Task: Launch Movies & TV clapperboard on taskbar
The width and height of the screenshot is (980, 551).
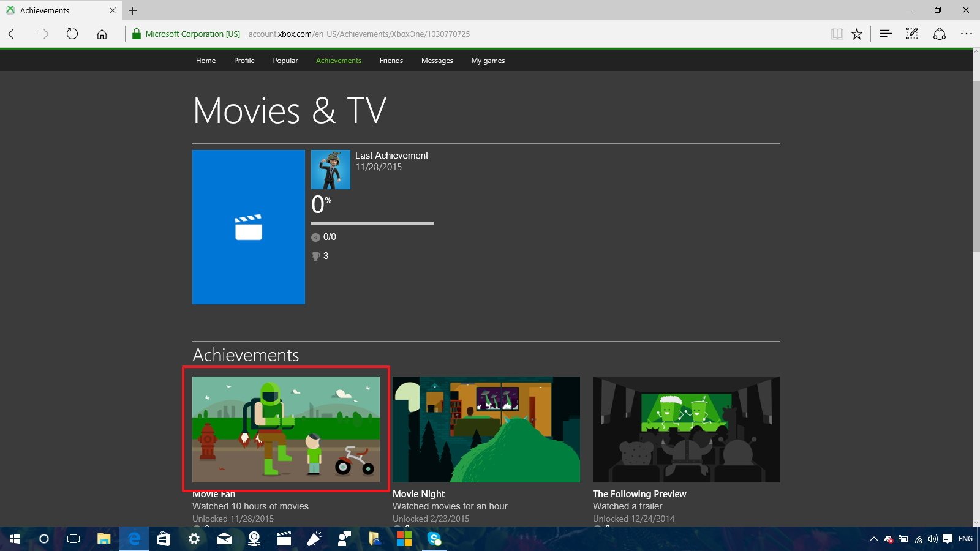Action: (x=284, y=539)
